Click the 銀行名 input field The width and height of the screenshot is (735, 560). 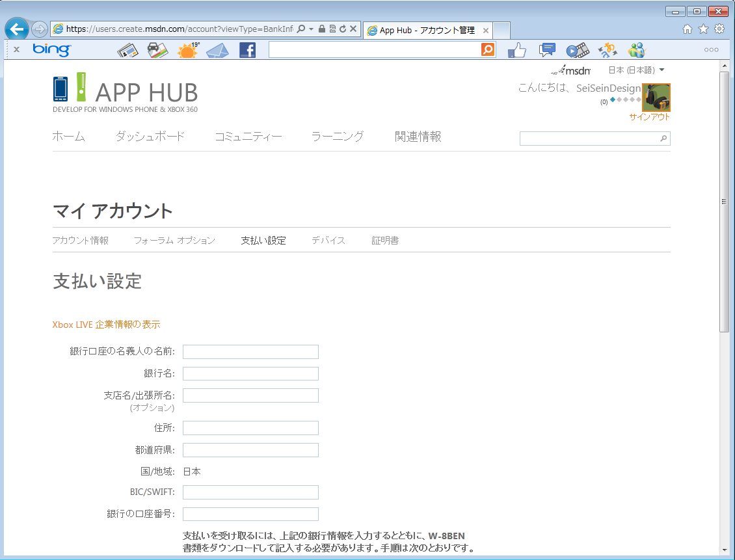(251, 373)
